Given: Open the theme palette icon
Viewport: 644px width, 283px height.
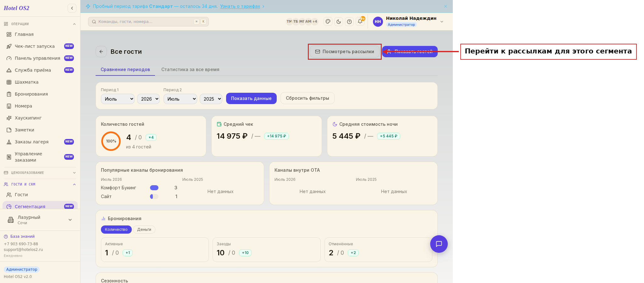Looking at the screenshot, I should click(328, 22).
